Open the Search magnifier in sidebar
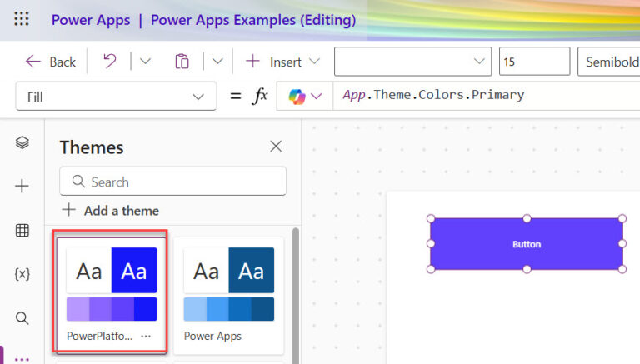Viewport: 640px width, 364px height. coord(22,318)
